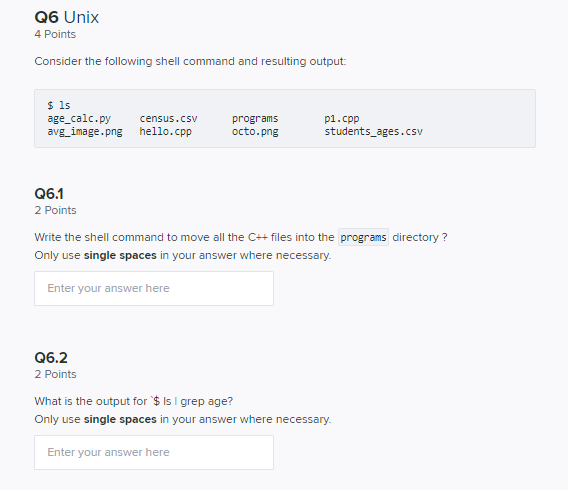Click the Q6.2 subquestion heading

[51, 358]
